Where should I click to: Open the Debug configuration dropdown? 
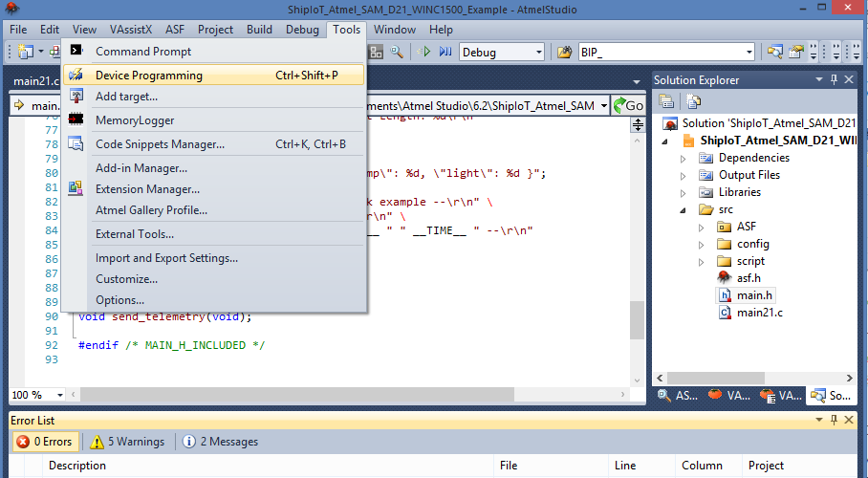pyautogui.click(x=502, y=52)
